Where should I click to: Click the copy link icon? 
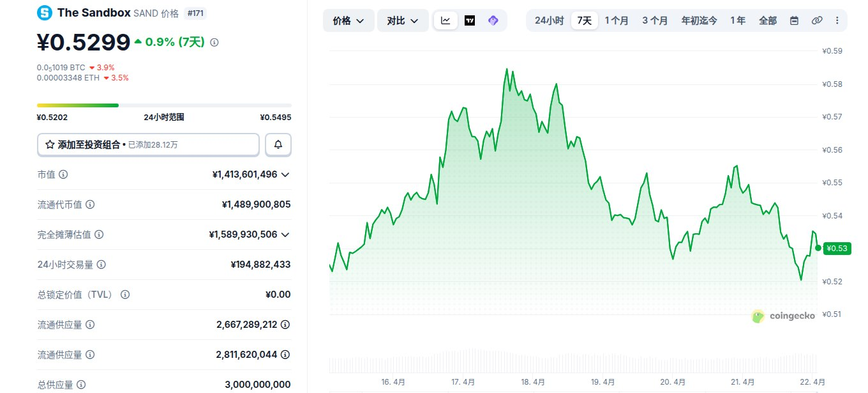(817, 20)
